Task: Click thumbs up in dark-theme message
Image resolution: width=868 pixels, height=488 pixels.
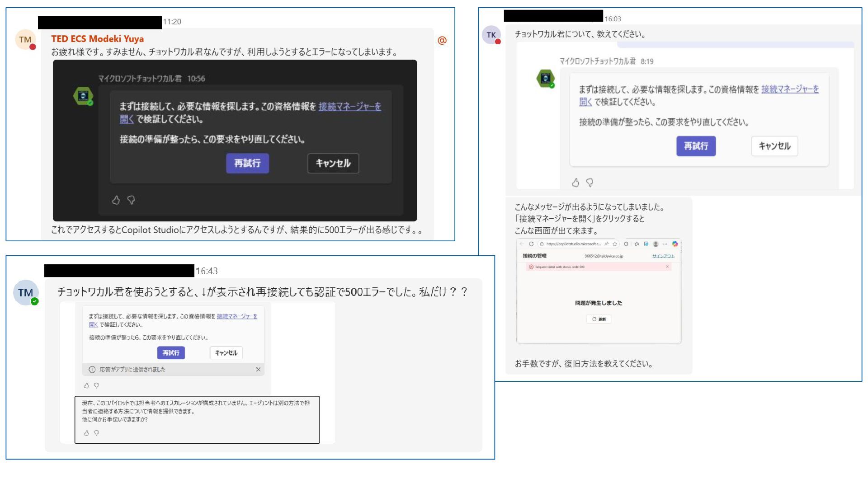Action: pyautogui.click(x=116, y=200)
